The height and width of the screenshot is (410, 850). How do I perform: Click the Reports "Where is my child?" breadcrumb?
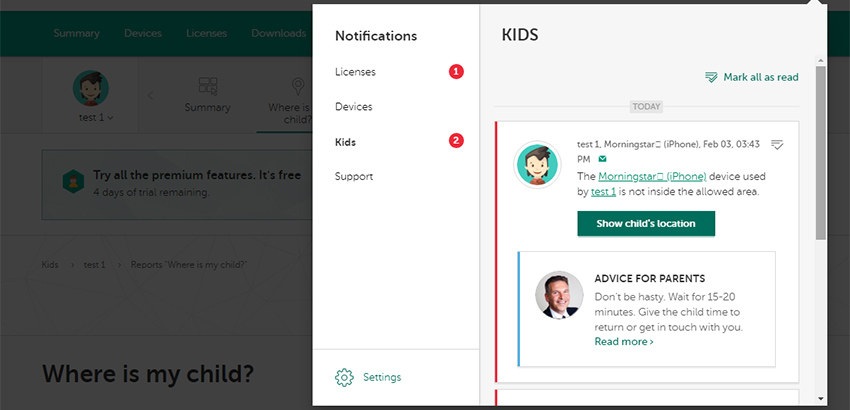point(189,265)
